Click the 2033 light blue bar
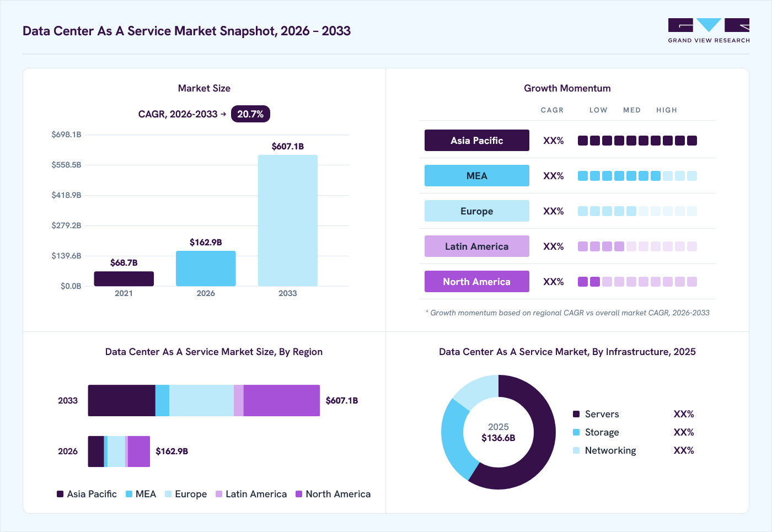The image size is (772, 532). click(288, 221)
